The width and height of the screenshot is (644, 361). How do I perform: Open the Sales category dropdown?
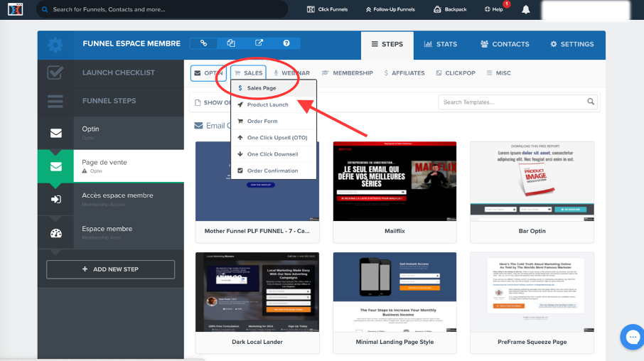(x=249, y=73)
